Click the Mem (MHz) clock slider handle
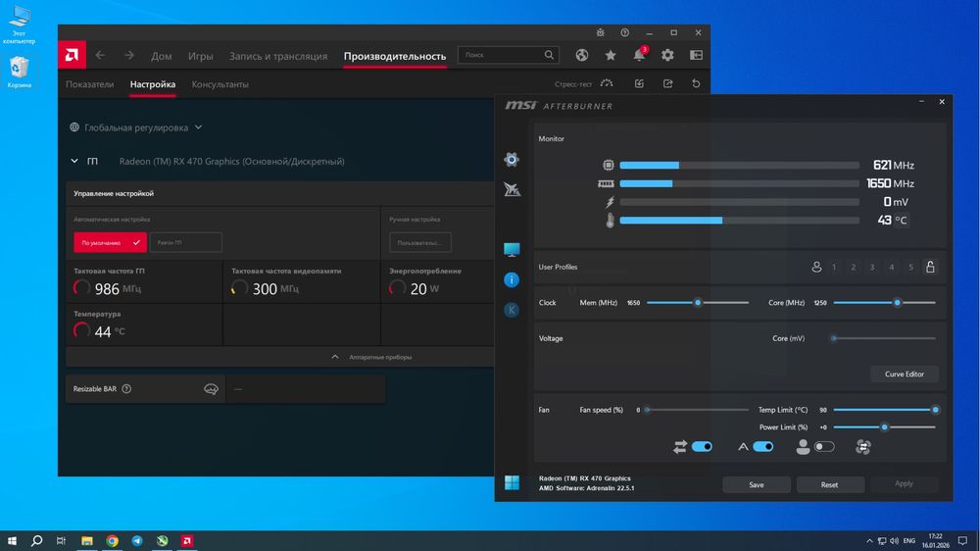Screen dimensions: 980x551 click(x=698, y=303)
